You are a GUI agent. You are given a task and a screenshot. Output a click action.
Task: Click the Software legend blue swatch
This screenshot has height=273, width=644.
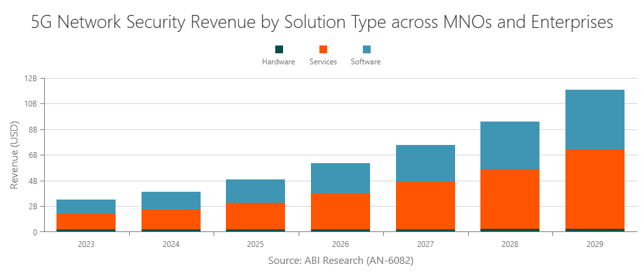click(366, 49)
